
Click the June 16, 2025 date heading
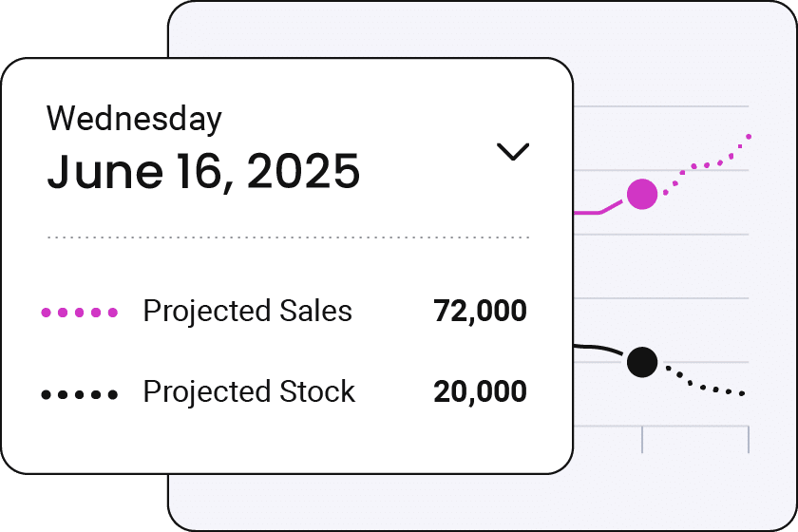coord(203,171)
